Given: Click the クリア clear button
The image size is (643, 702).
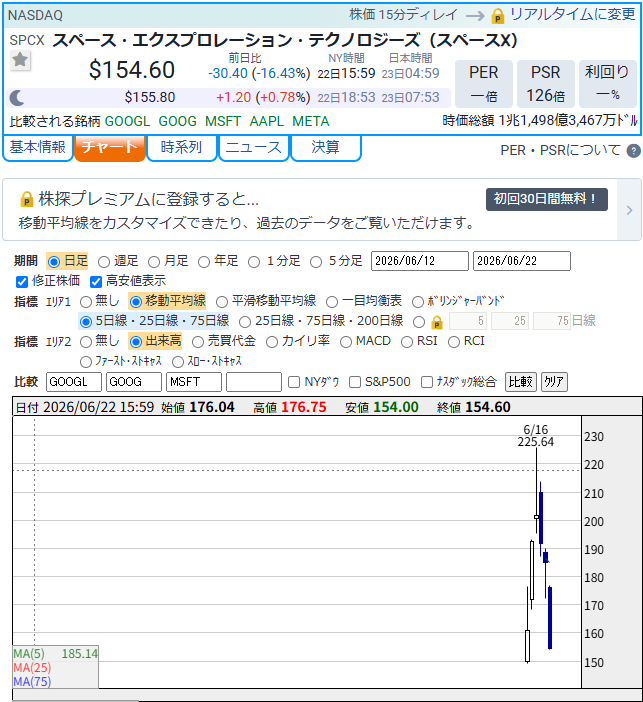Looking at the screenshot, I should click(x=554, y=382).
